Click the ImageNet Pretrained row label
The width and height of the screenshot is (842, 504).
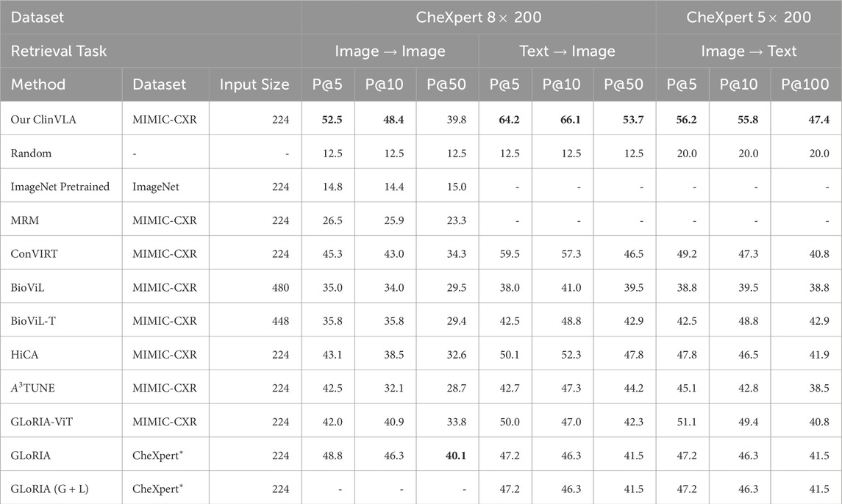coord(60,187)
